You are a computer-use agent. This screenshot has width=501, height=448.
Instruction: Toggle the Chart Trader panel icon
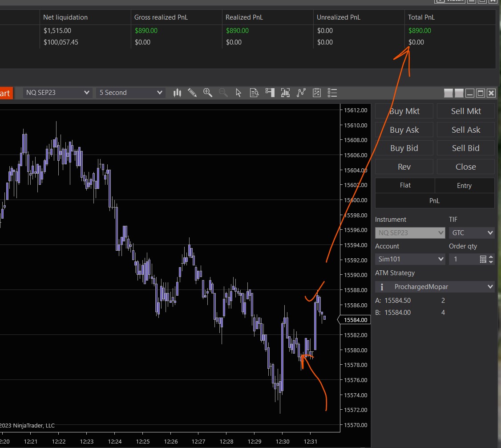(270, 93)
